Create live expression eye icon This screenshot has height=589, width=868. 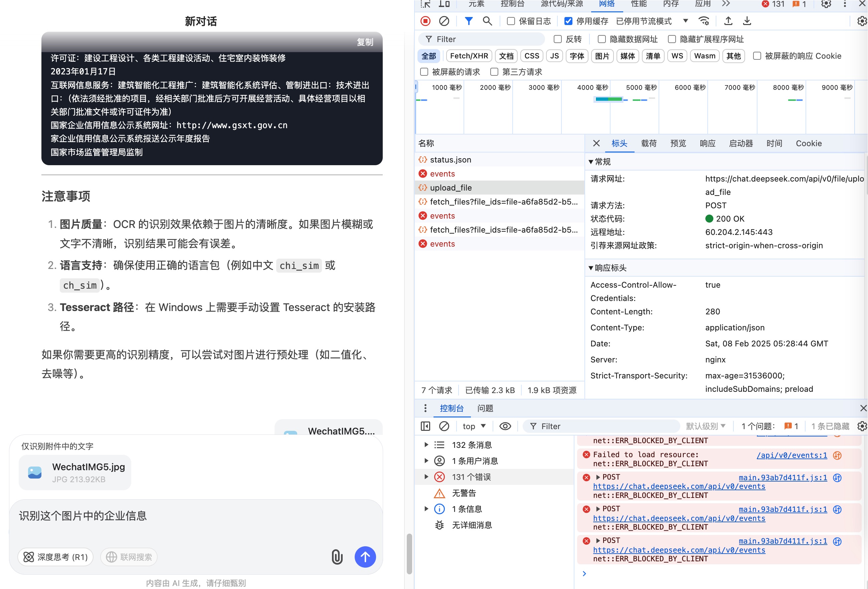[505, 426]
